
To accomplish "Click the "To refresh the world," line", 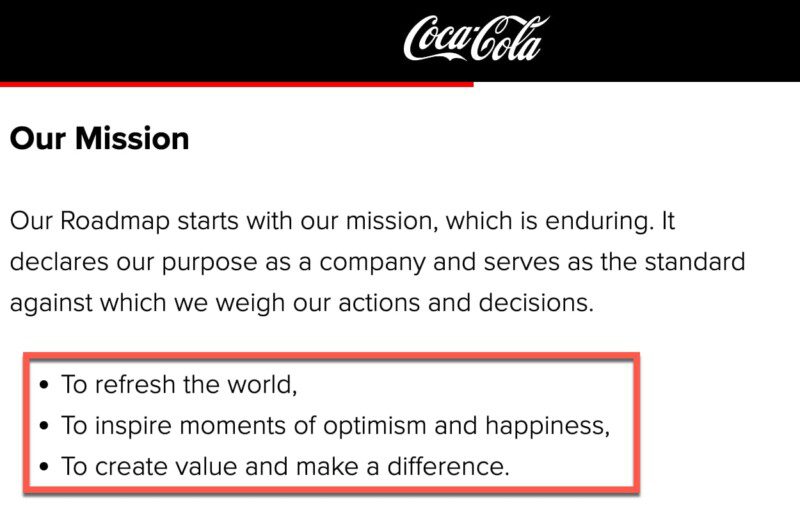I will [x=179, y=384].
